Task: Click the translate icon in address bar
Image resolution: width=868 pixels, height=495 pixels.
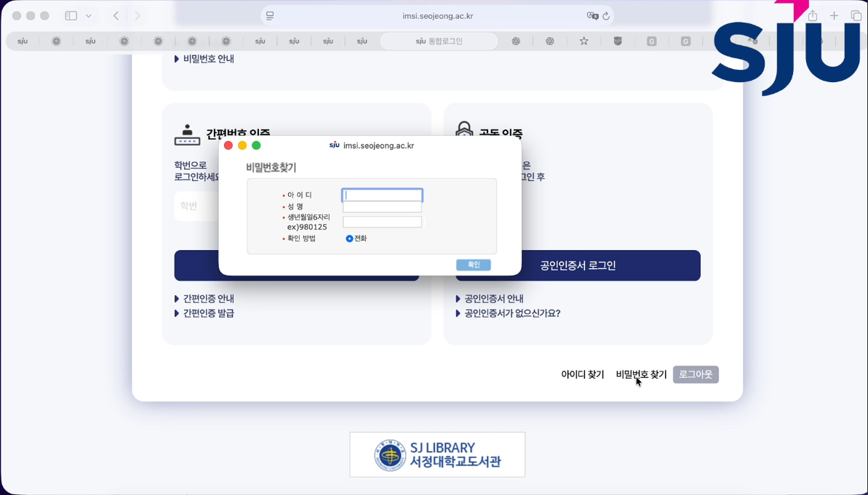Action: 592,16
